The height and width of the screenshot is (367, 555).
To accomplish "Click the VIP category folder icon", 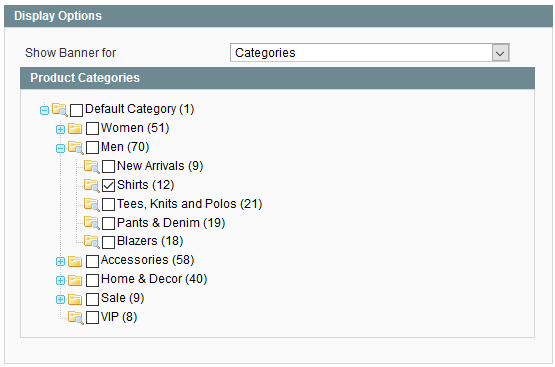I will point(76,317).
